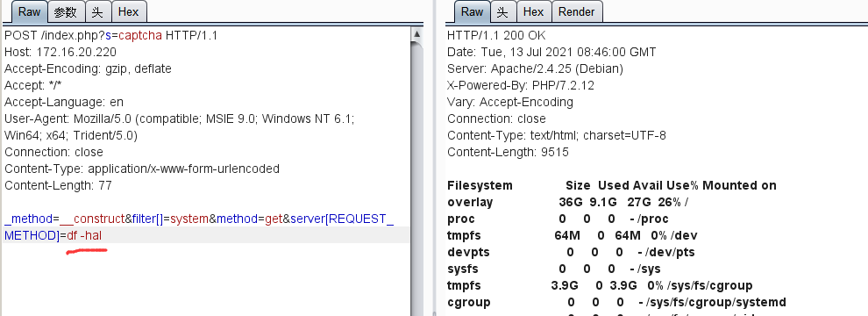Click the overlay filesystem row
The image size is (868, 316).
click(568, 202)
